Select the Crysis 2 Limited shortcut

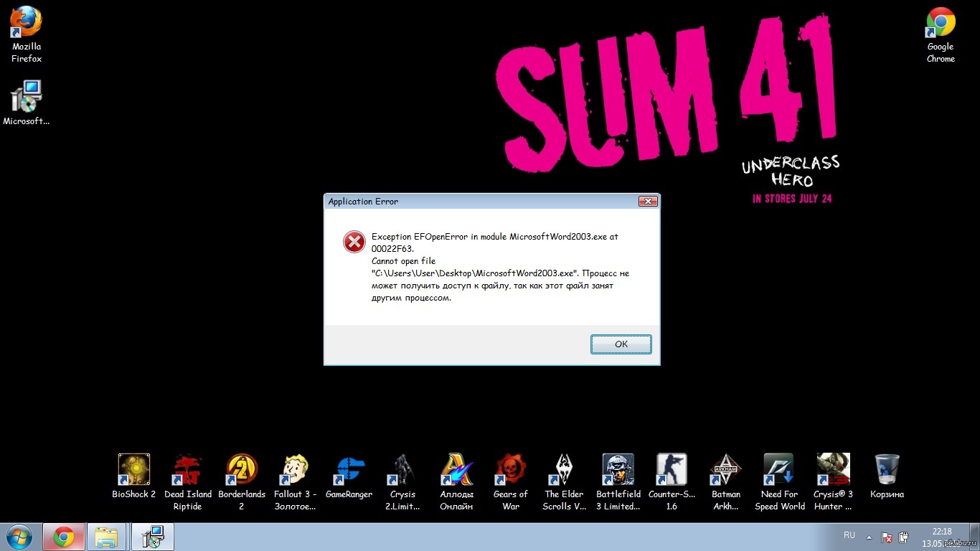coord(402,482)
